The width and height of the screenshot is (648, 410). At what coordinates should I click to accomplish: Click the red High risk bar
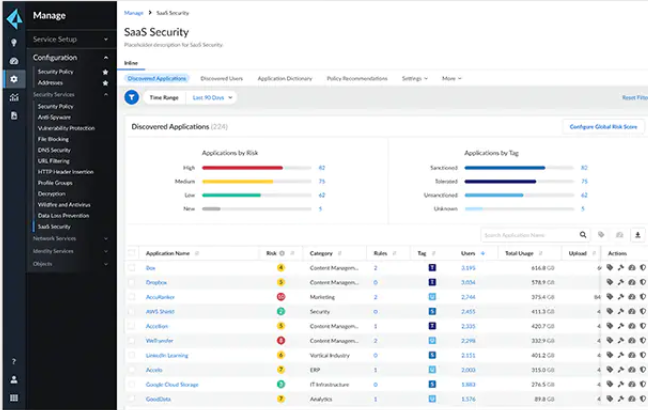point(242,168)
